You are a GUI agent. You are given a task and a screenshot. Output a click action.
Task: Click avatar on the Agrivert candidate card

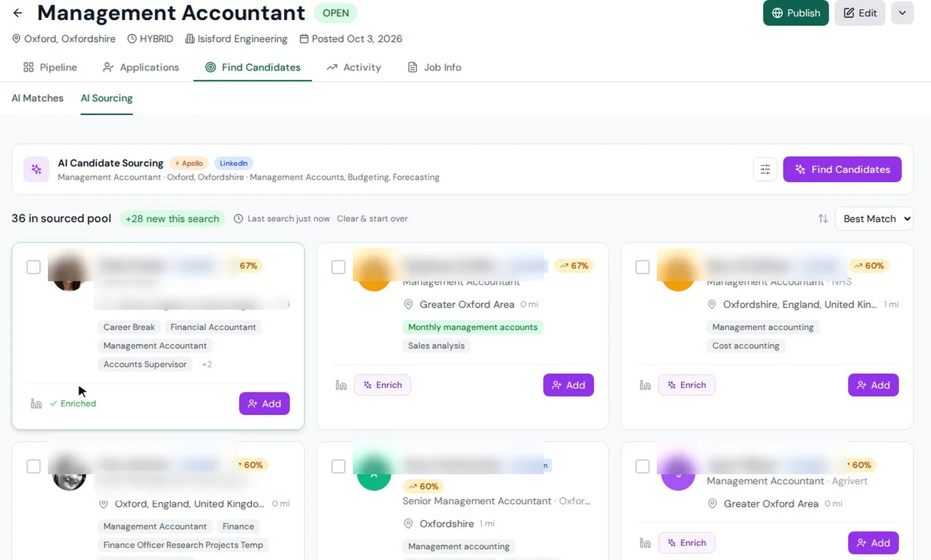click(x=678, y=473)
